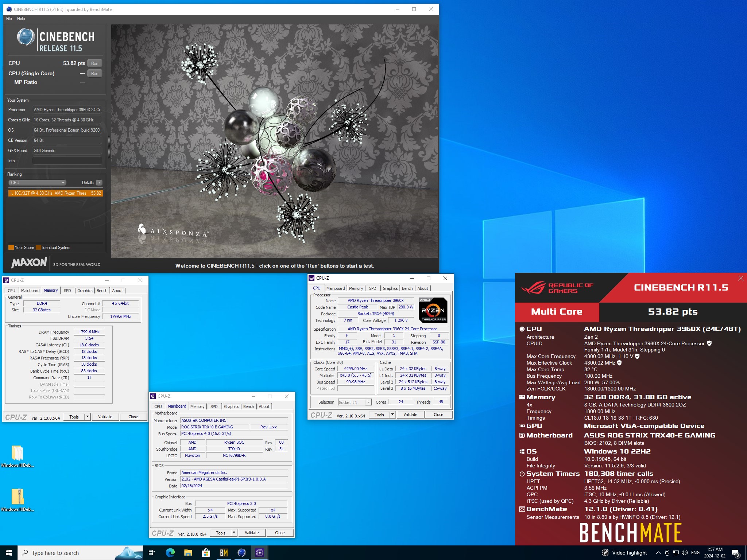
Task: Expand Tools dropdown arrow in Memory CPU-Z window
Action: coord(88,417)
